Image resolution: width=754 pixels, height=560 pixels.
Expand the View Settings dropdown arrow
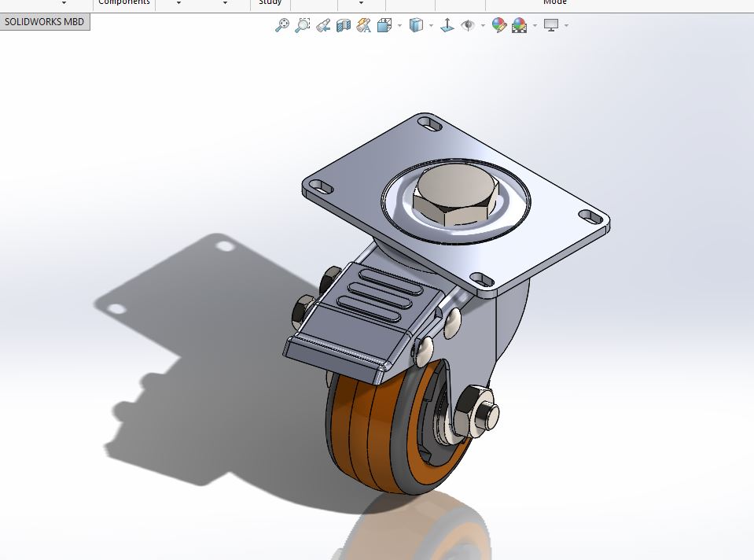(x=566, y=25)
